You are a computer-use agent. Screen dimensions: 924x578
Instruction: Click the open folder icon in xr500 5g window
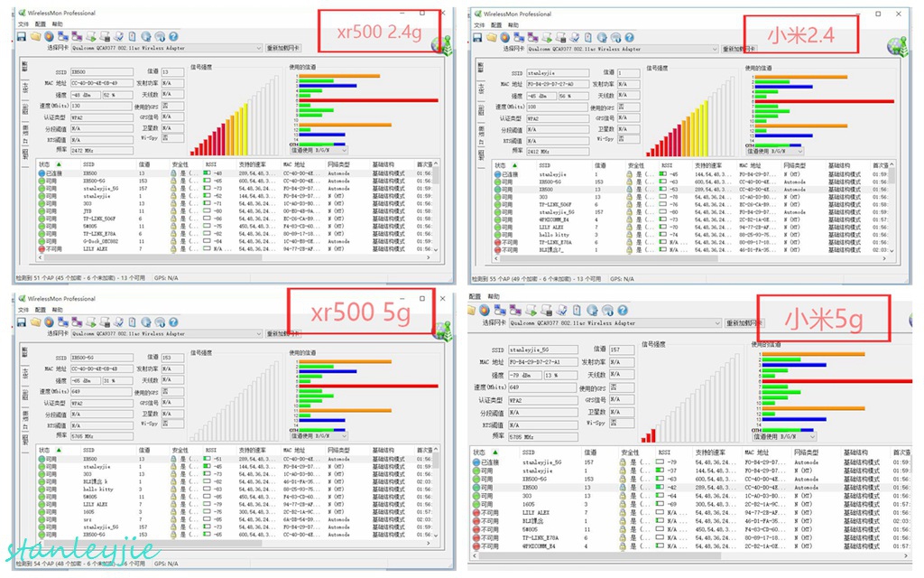[35, 322]
